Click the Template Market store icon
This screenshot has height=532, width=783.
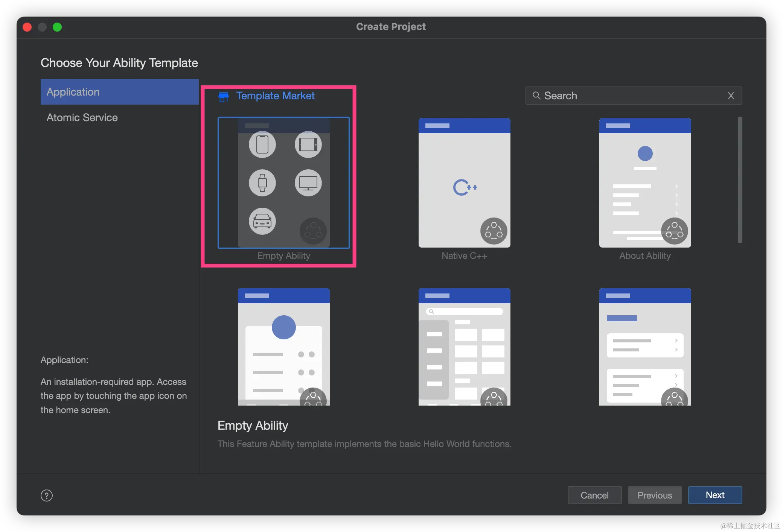224,97
